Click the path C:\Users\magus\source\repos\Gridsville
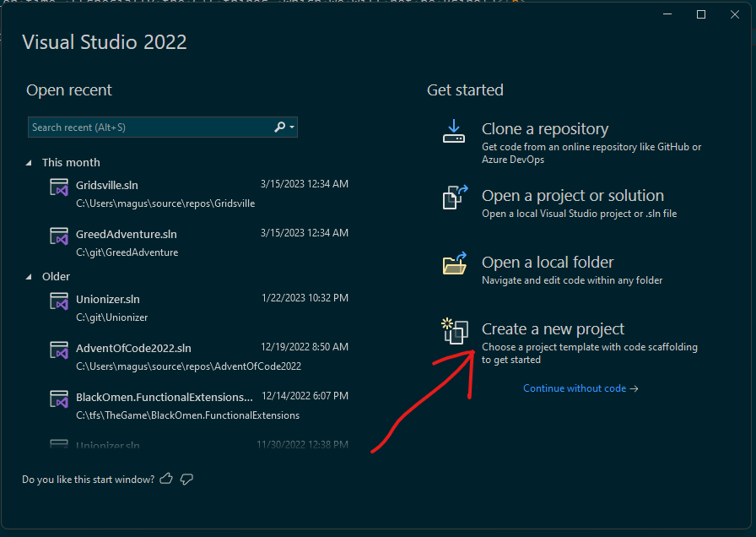Image resolution: width=756 pixels, height=537 pixels. coord(165,203)
